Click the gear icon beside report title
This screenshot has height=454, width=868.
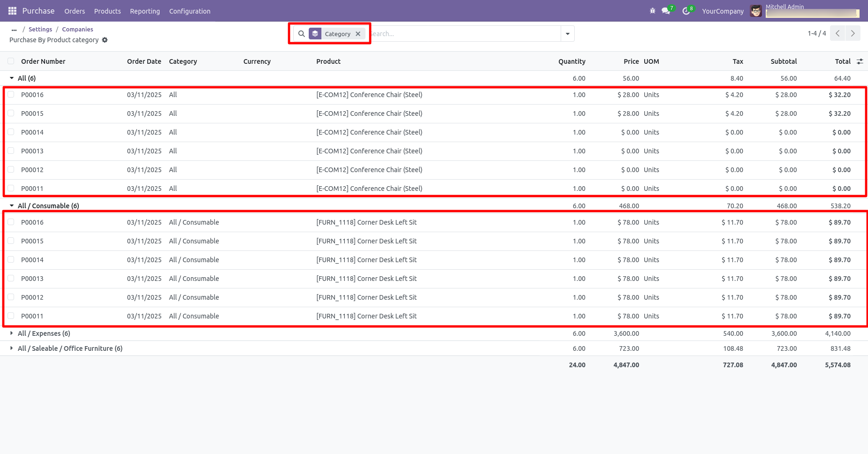[105, 40]
